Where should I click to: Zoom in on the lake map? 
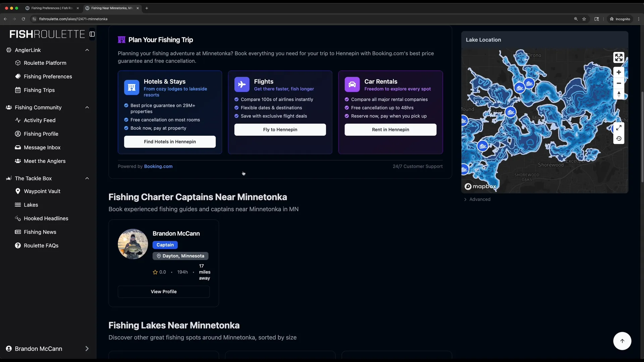click(x=619, y=72)
